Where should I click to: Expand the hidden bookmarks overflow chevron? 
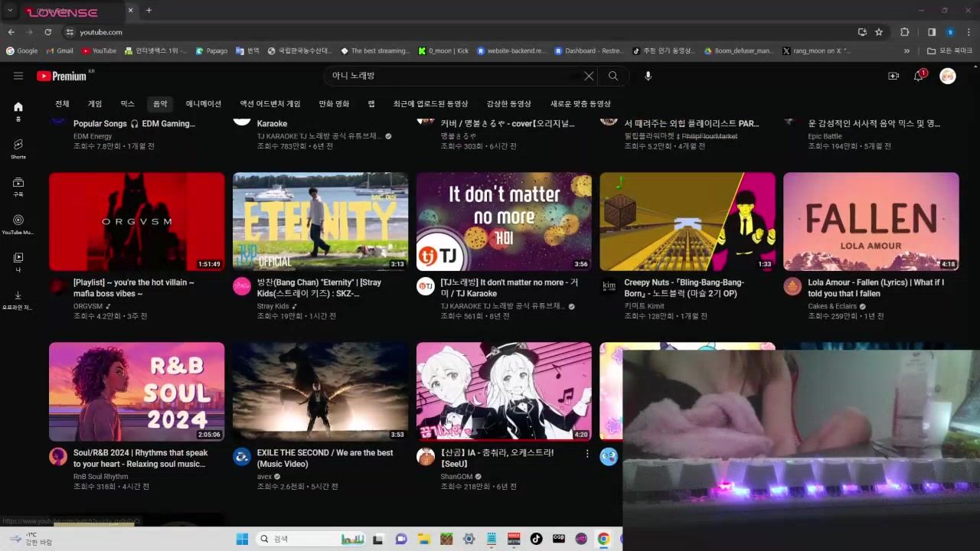tap(906, 51)
